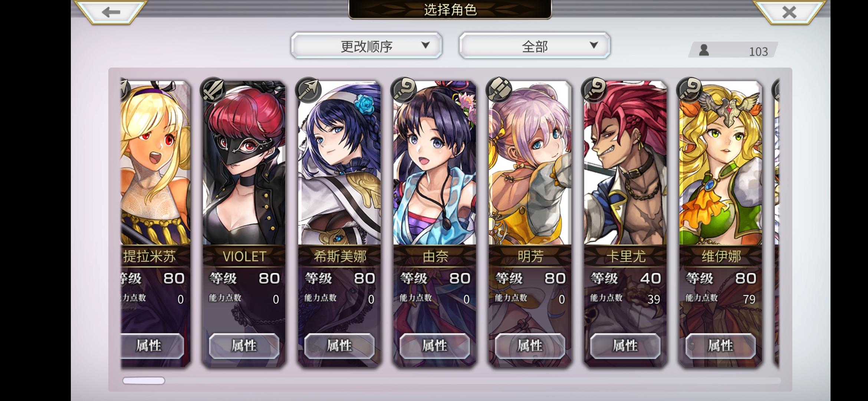This screenshot has height=401, width=868.
Task: Open 属性 for 提拉米苏
Action: (x=152, y=346)
